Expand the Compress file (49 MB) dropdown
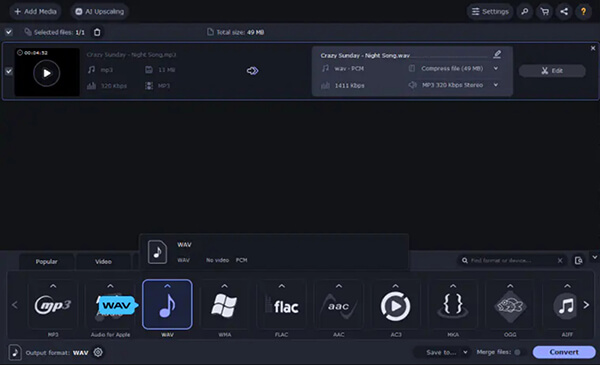This screenshot has height=365, width=600. click(496, 68)
